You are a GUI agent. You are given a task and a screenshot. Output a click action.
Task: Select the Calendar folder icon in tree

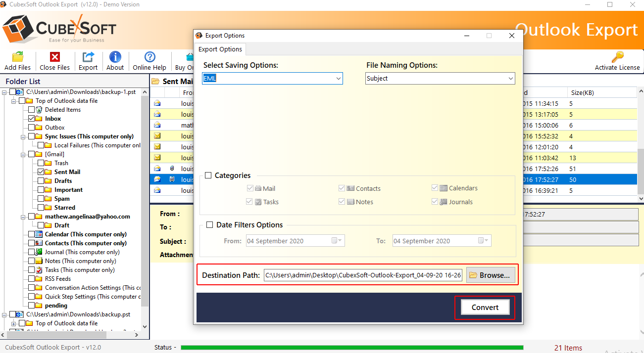coord(39,234)
